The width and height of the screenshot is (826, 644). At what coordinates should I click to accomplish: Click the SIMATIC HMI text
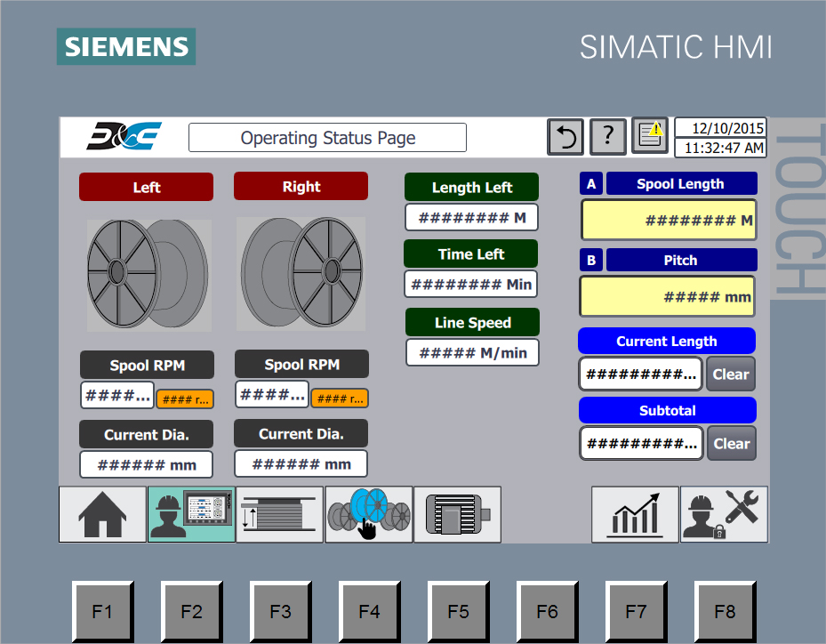[676, 47]
